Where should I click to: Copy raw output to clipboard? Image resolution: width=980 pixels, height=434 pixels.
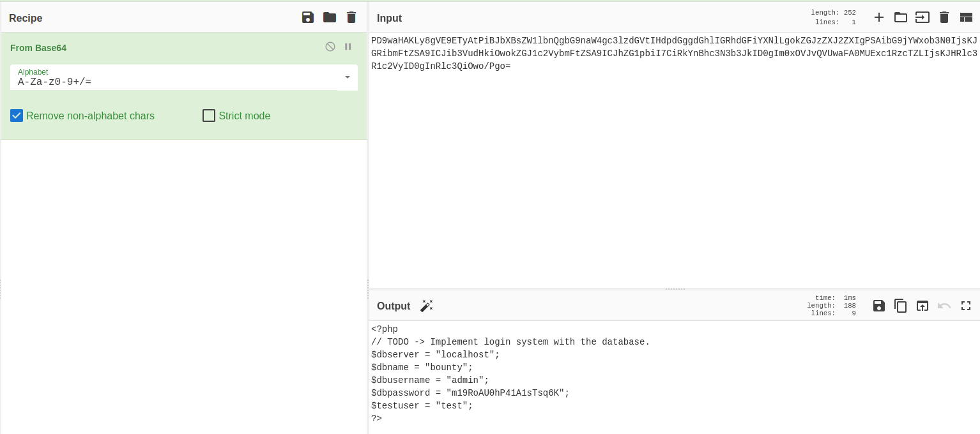coord(901,306)
